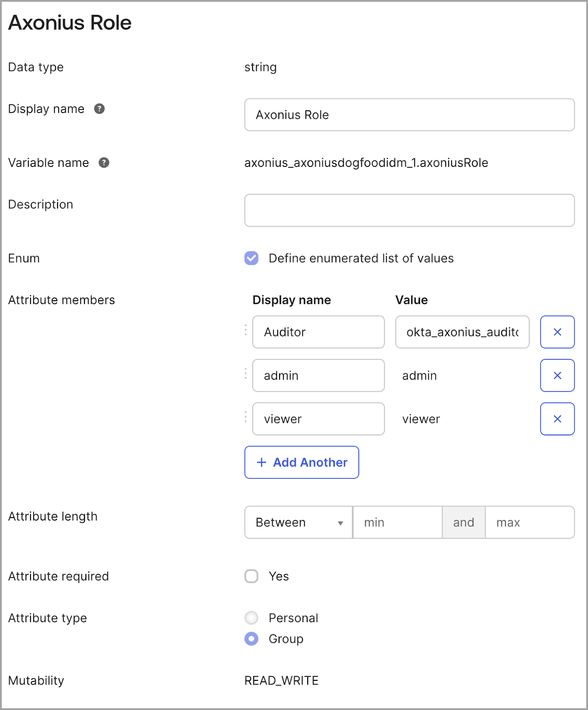Check the Attribute required Yes box
The height and width of the screenshot is (710, 588).
point(251,576)
